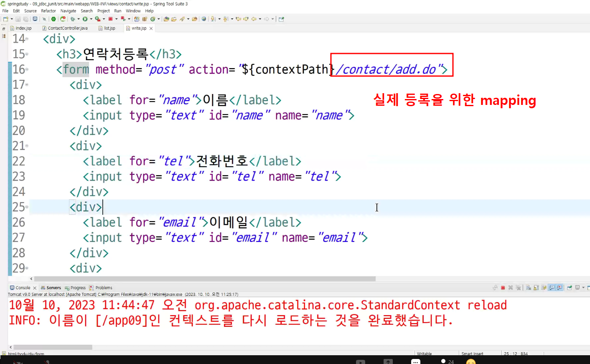Open the Window menu
590x364 pixels.
(133, 11)
